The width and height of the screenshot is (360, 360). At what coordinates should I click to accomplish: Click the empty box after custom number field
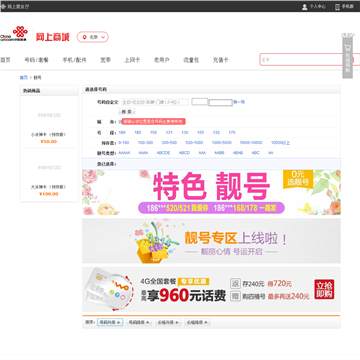tap(200, 102)
